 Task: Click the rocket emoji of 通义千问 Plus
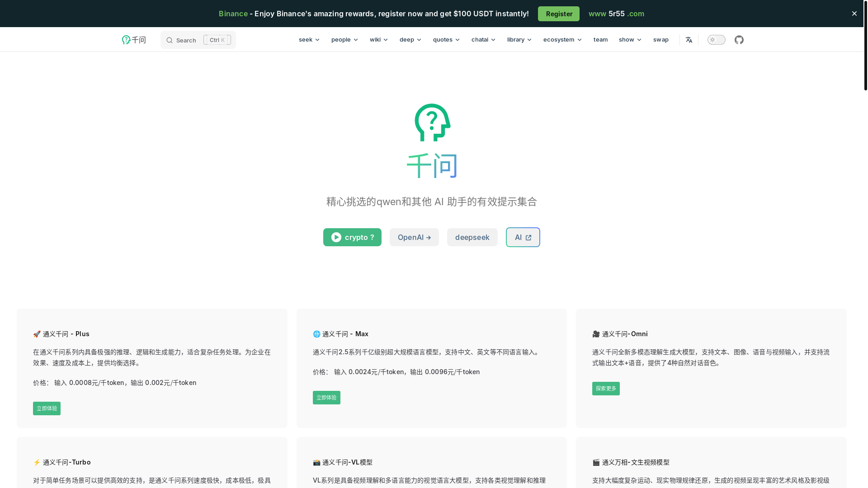[x=37, y=334]
